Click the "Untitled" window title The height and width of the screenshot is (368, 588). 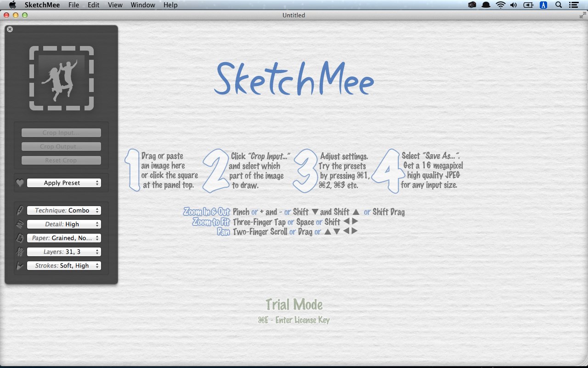[x=294, y=15]
